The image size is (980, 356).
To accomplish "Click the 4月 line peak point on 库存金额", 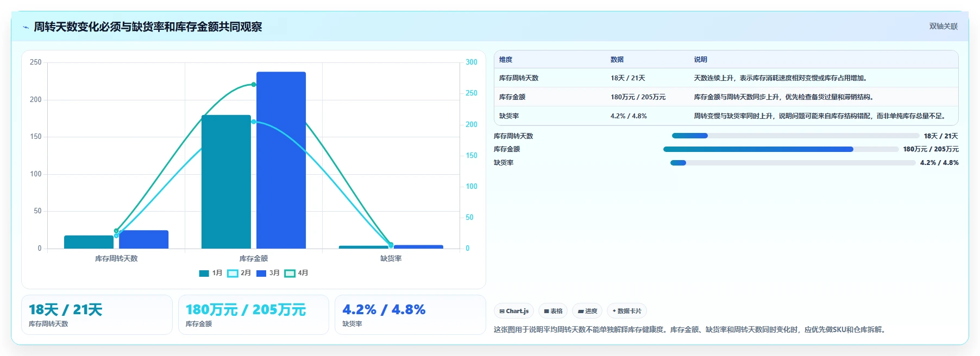I will (254, 85).
